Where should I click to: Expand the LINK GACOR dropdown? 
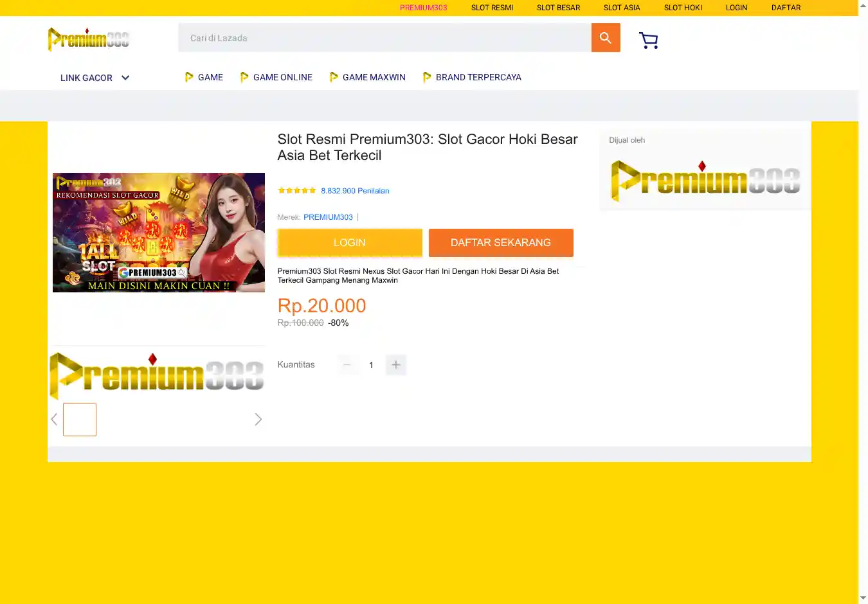point(95,78)
